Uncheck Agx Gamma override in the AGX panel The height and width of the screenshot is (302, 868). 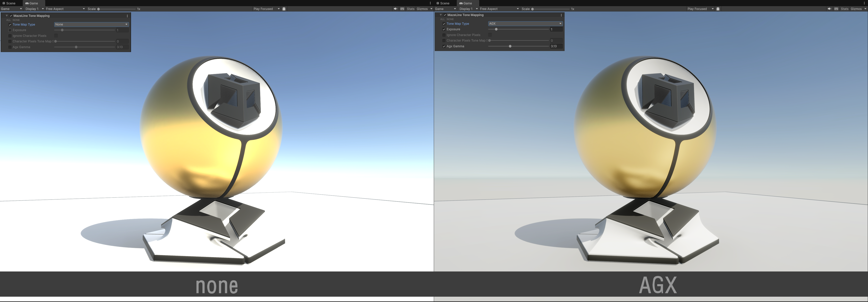(x=444, y=47)
